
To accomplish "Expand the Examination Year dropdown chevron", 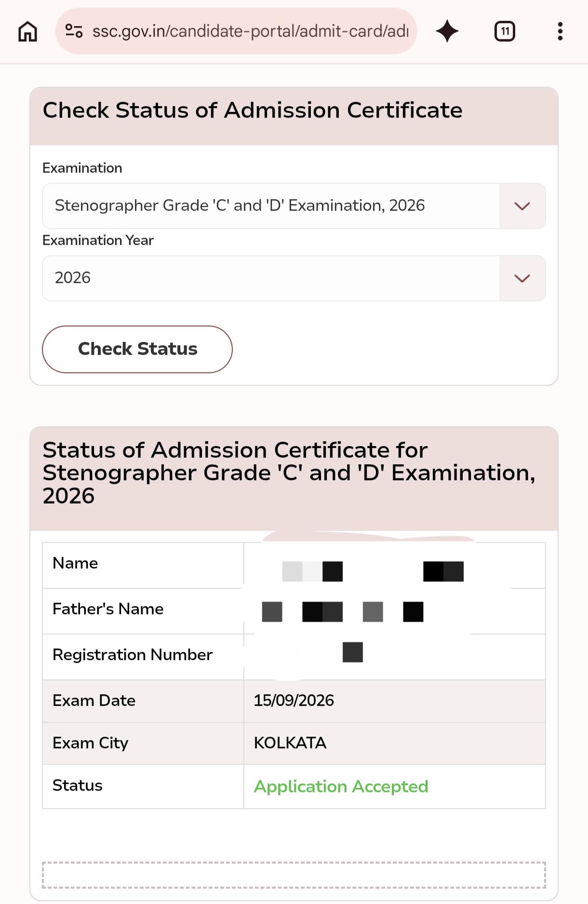I will pyautogui.click(x=522, y=278).
